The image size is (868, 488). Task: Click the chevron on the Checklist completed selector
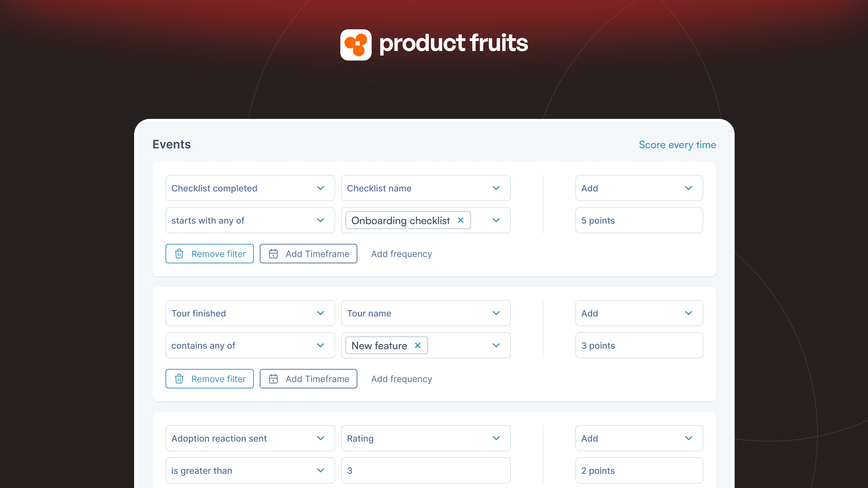(x=320, y=188)
